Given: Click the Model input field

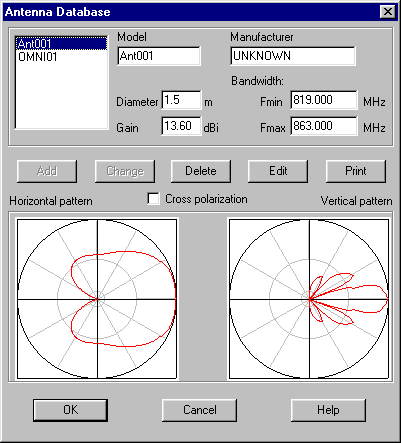Looking at the screenshot, I should click(x=159, y=56).
